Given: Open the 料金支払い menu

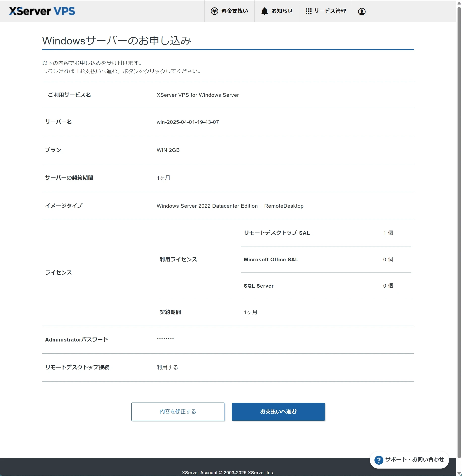Looking at the screenshot, I should pyautogui.click(x=229, y=11).
